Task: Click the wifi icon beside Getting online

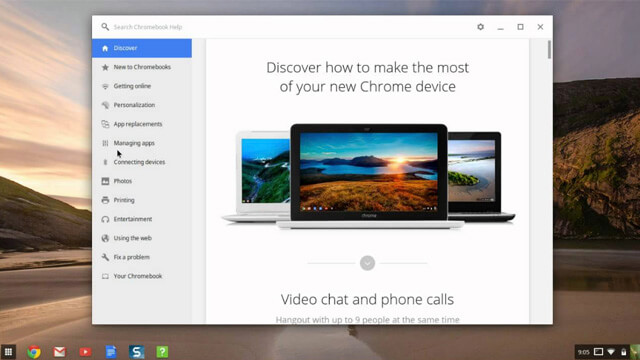Action: click(105, 86)
